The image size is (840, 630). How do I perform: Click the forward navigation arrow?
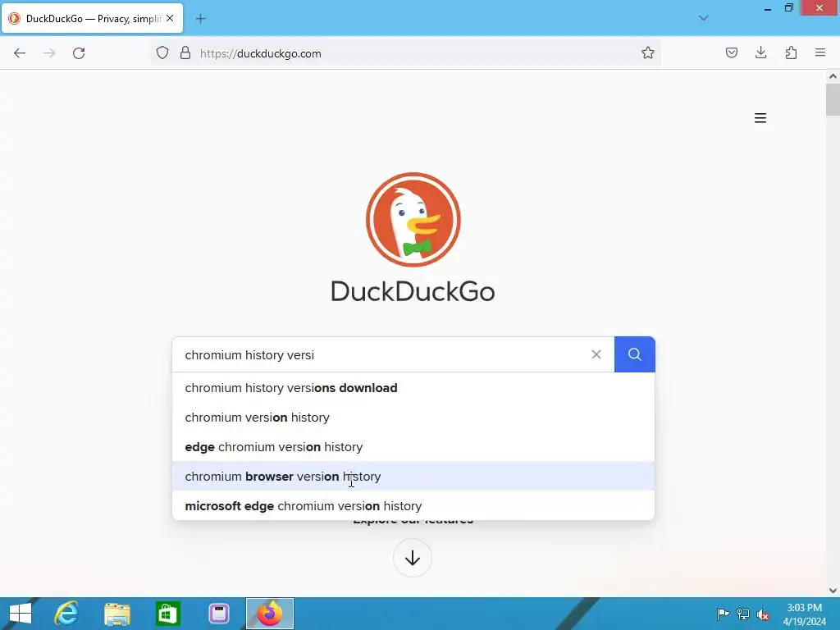(x=49, y=53)
